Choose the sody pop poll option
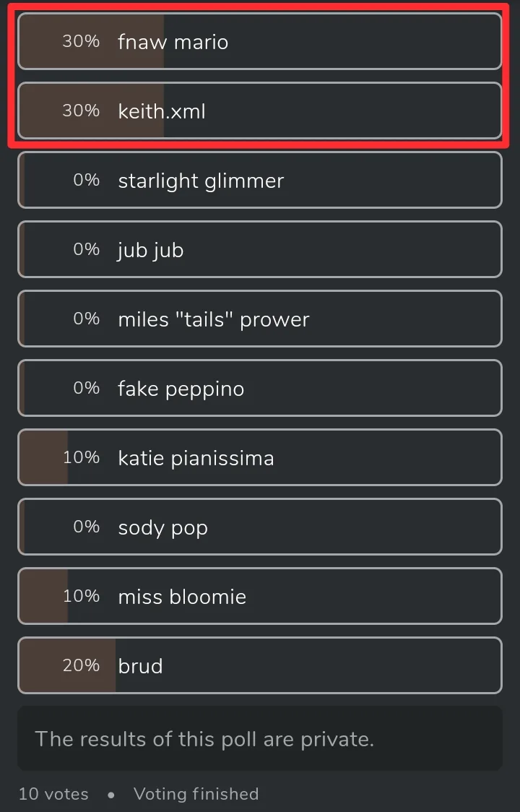The height and width of the screenshot is (812, 520). coord(259,527)
